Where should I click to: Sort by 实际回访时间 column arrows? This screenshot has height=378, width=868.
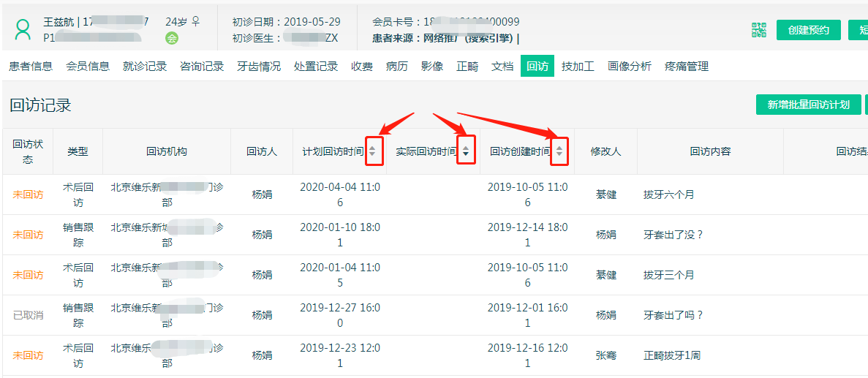pos(466,151)
